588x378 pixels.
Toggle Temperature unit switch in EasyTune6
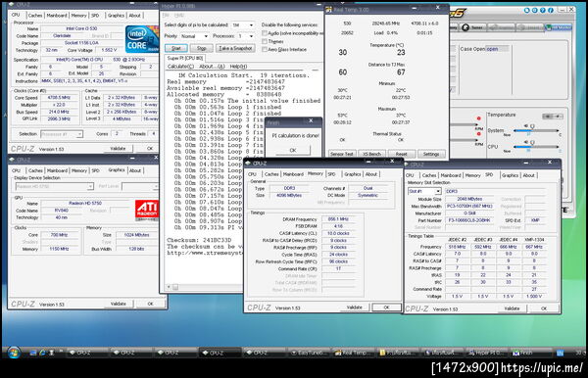coord(553,117)
